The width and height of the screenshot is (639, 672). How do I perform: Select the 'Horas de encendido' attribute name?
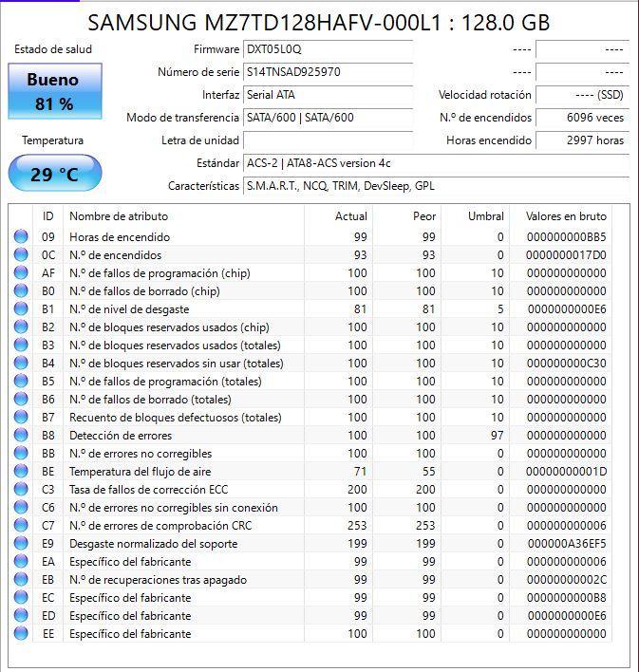click(120, 237)
